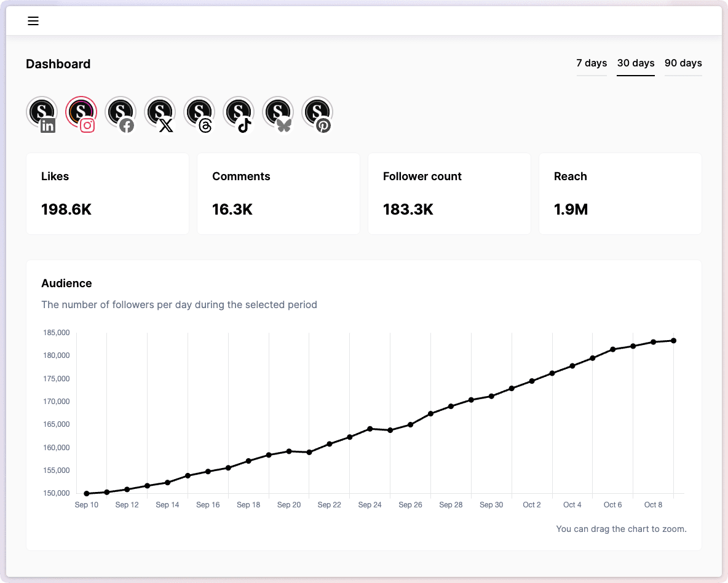Click the Comments 16.3K stat card
The image size is (728, 583).
tap(279, 194)
